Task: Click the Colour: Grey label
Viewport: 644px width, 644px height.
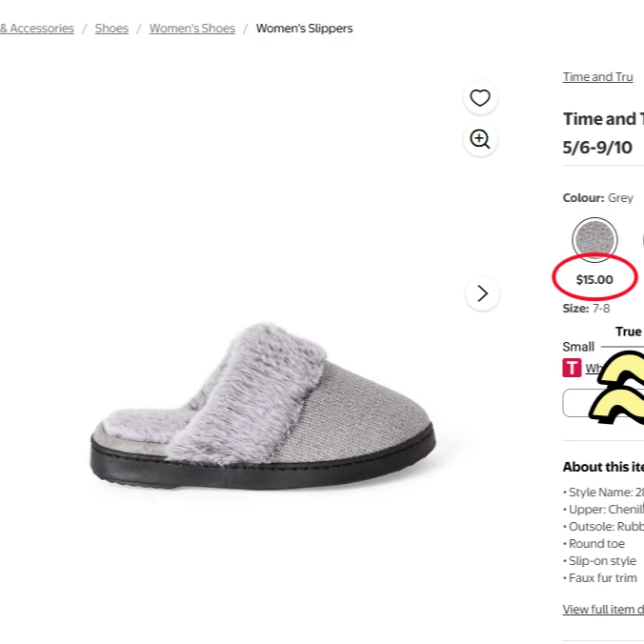Action: click(598, 198)
